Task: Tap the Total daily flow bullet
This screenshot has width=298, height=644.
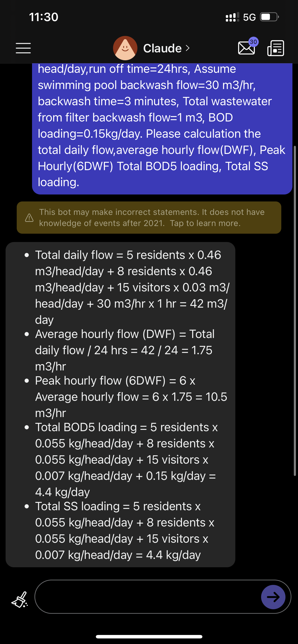Action: click(128, 287)
